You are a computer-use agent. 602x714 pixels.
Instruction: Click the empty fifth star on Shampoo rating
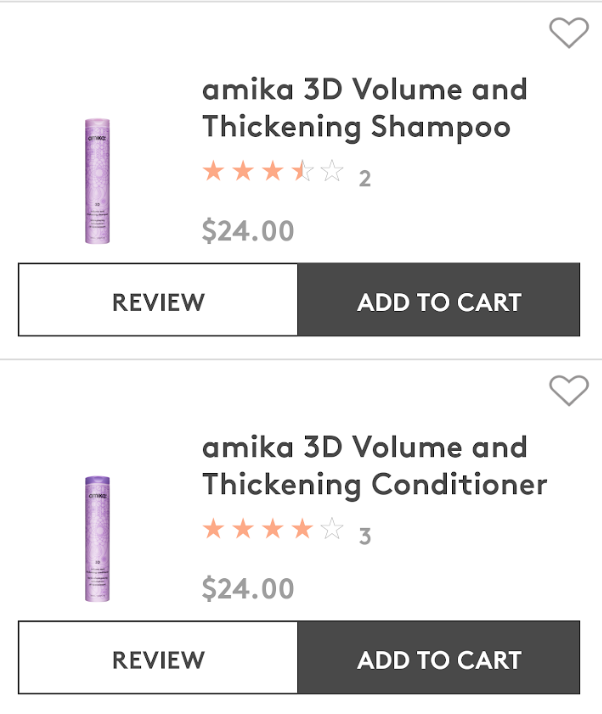tap(332, 171)
